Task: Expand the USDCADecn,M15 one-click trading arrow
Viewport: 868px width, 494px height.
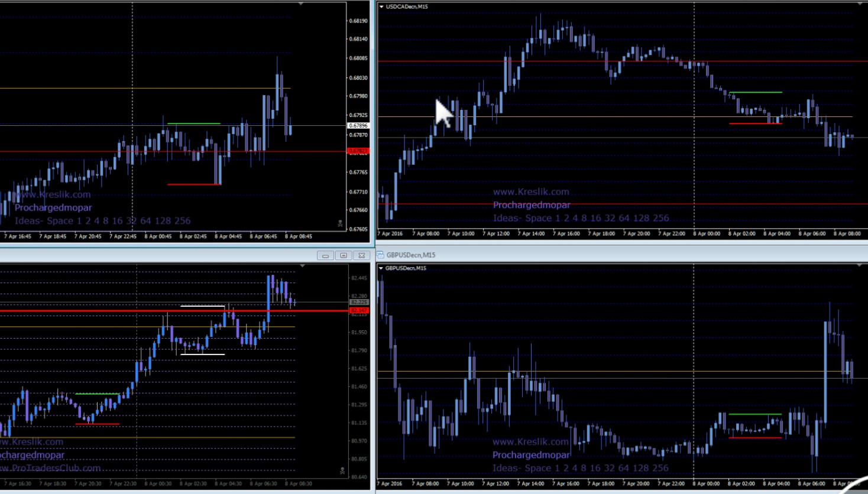Action: (x=381, y=6)
